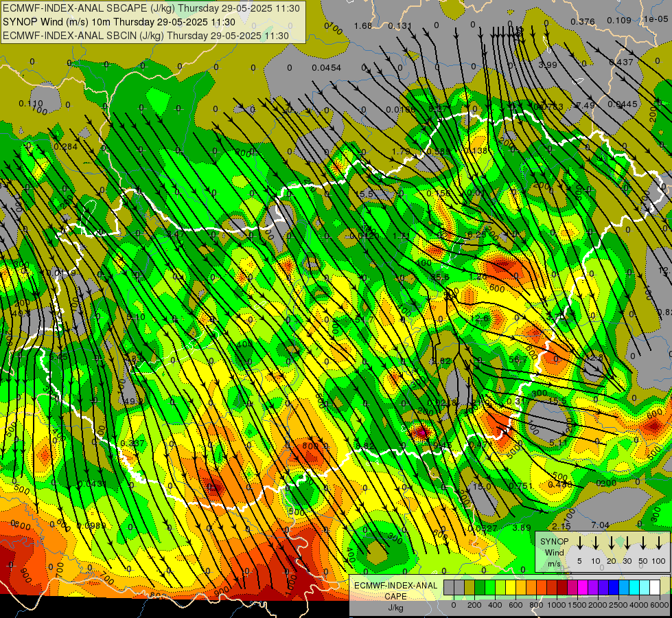Pick the magenta swatch right of 1500 tick
672x618 pixels.
click(583, 587)
